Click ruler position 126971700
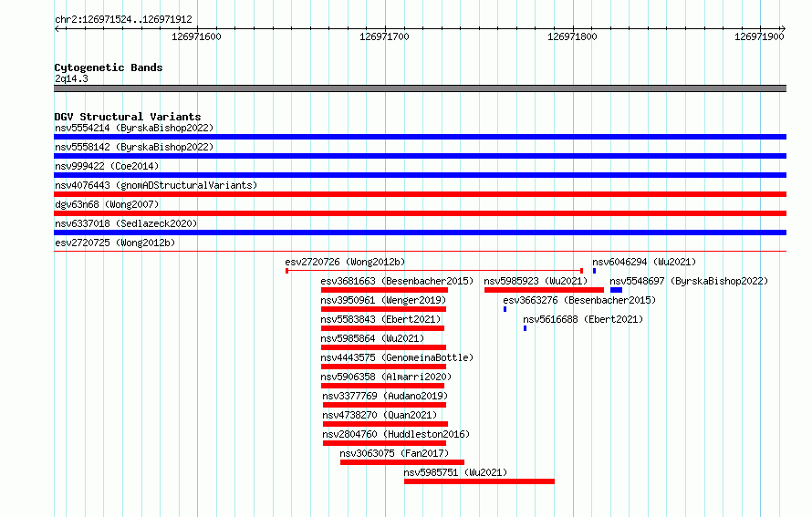Image resolution: width=812 pixels, height=517 pixels. 384,36
